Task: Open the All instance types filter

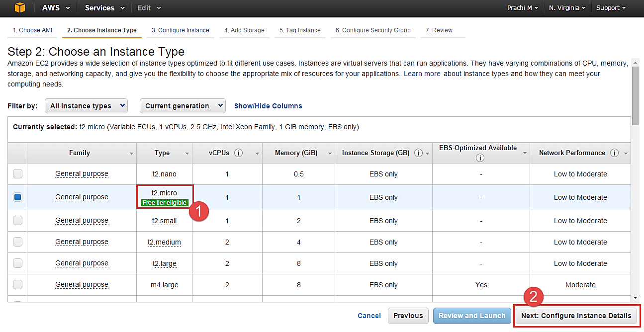Action: pyautogui.click(x=86, y=106)
